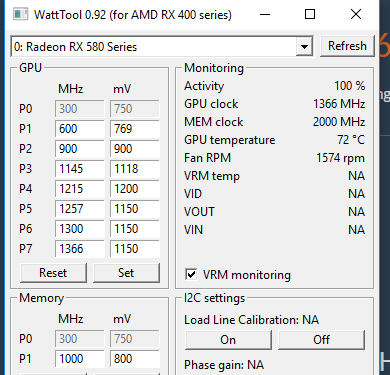Click the VIN label
The image size is (390, 375).
point(193,230)
